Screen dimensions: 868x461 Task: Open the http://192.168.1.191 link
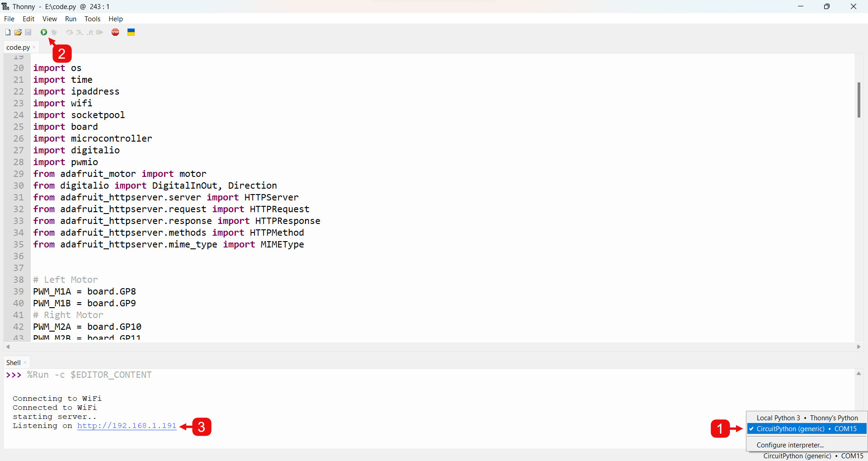127,426
